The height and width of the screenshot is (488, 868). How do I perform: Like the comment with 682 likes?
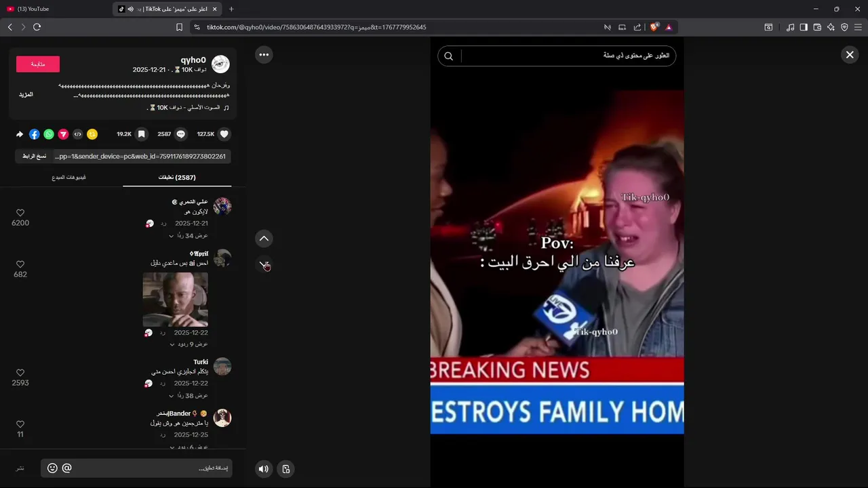20,264
